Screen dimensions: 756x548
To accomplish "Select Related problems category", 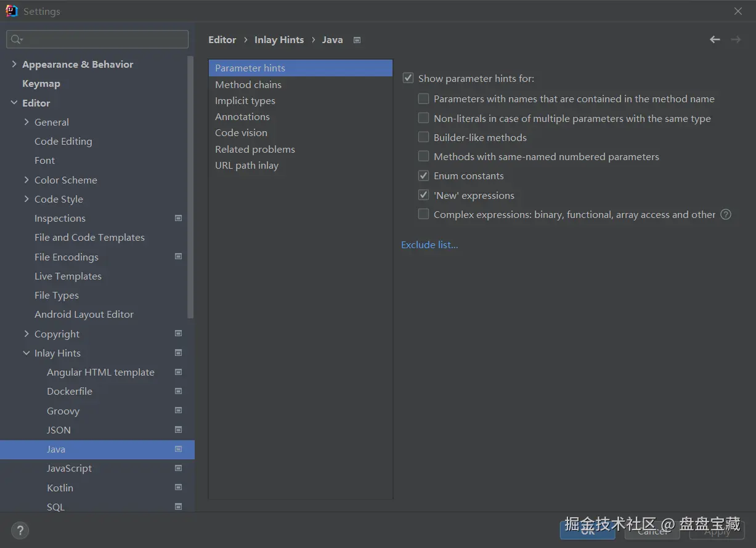I will click(x=301, y=149).
